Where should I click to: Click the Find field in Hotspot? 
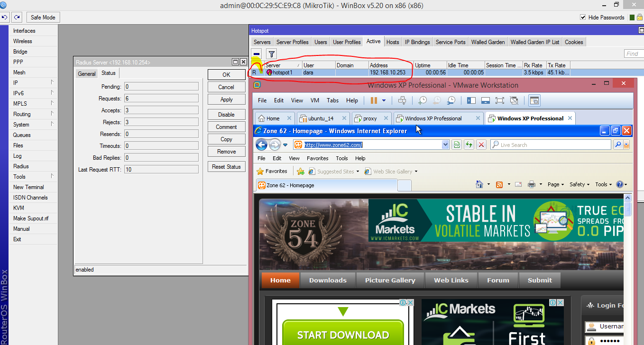click(x=634, y=54)
